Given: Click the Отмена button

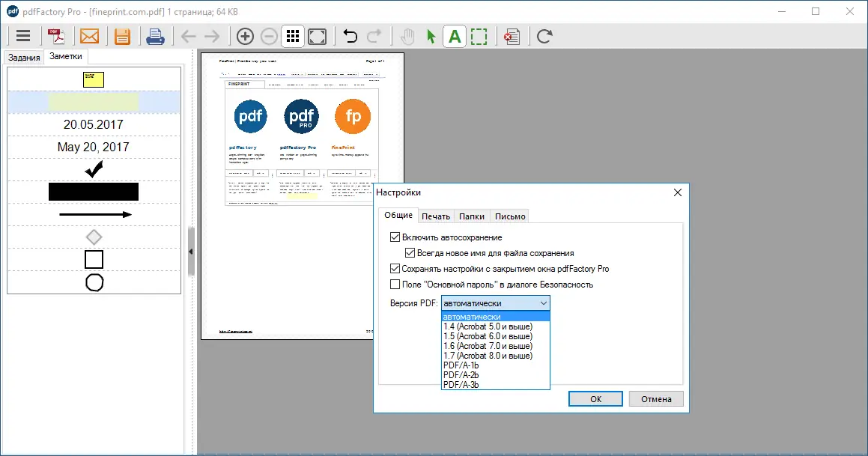Looking at the screenshot, I should tap(656, 399).
